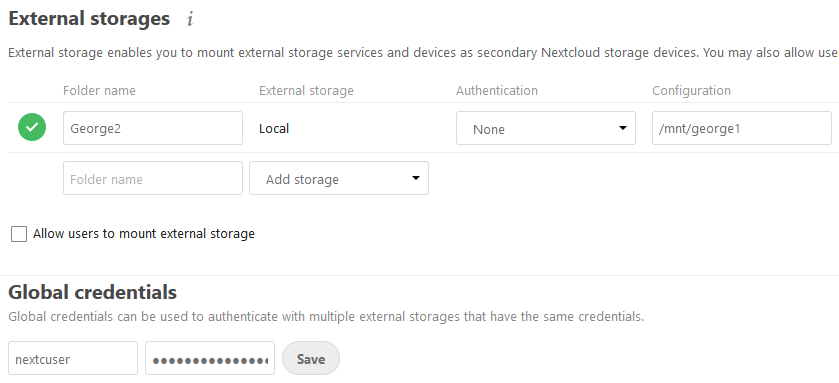Click the Authentication column header
The image size is (839, 383).
(497, 90)
